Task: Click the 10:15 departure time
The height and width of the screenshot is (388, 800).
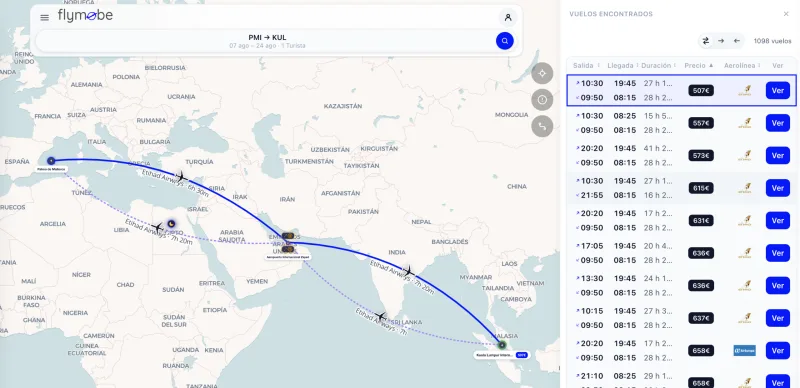Action: coord(592,311)
